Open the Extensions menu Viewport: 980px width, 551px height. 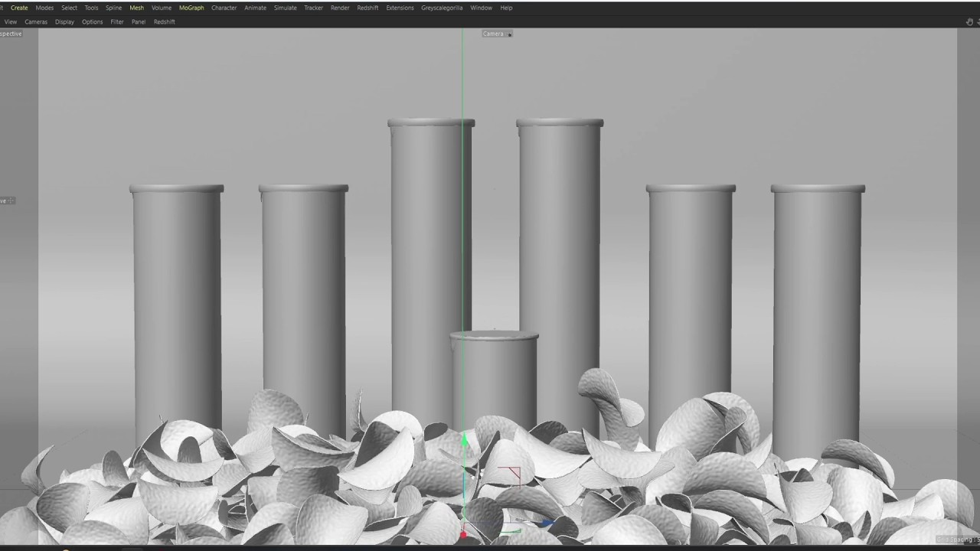(400, 8)
